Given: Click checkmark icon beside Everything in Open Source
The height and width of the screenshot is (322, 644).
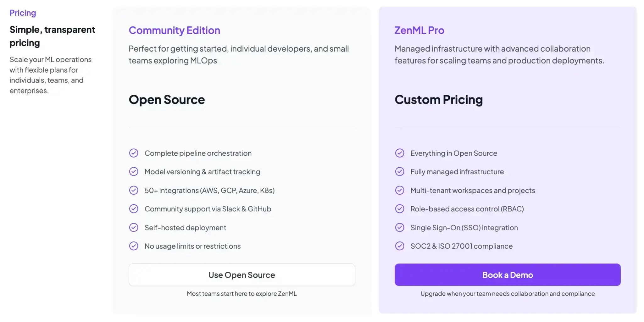Looking at the screenshot, I should click(x=400, y=153).
